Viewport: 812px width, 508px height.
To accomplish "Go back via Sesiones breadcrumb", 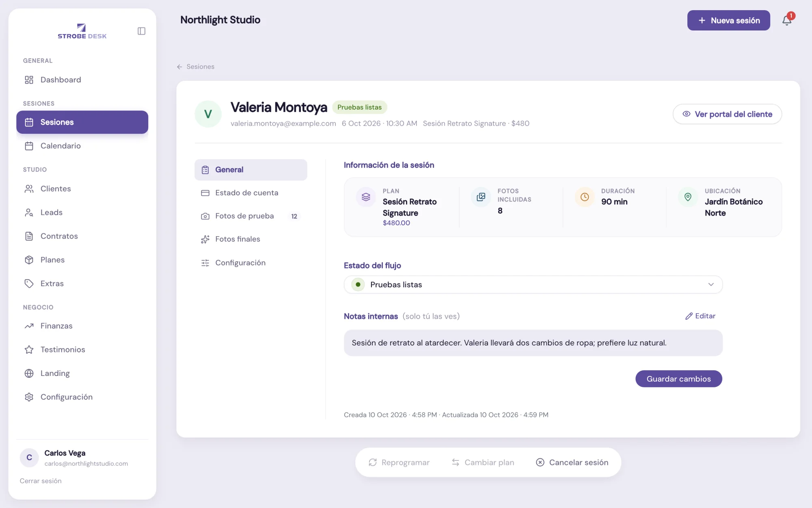I will click(x=196, y=67).
